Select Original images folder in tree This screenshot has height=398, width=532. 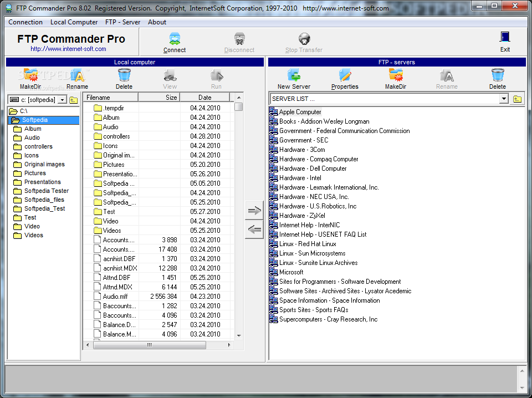click(x=44, y=164)
